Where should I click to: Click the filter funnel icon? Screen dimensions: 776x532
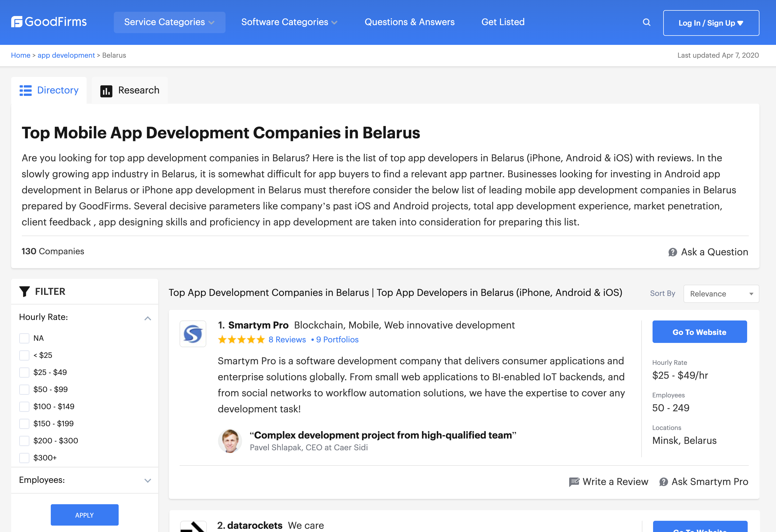(x=24, y=292)
